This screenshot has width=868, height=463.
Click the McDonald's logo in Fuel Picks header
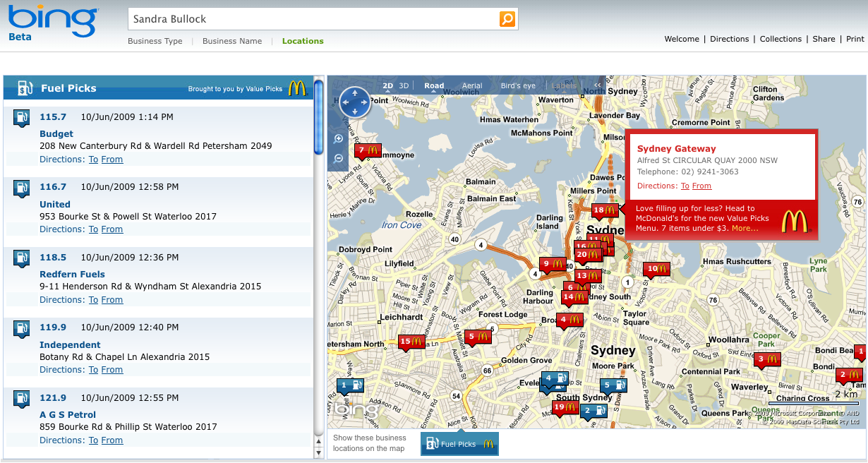[297, 88]
